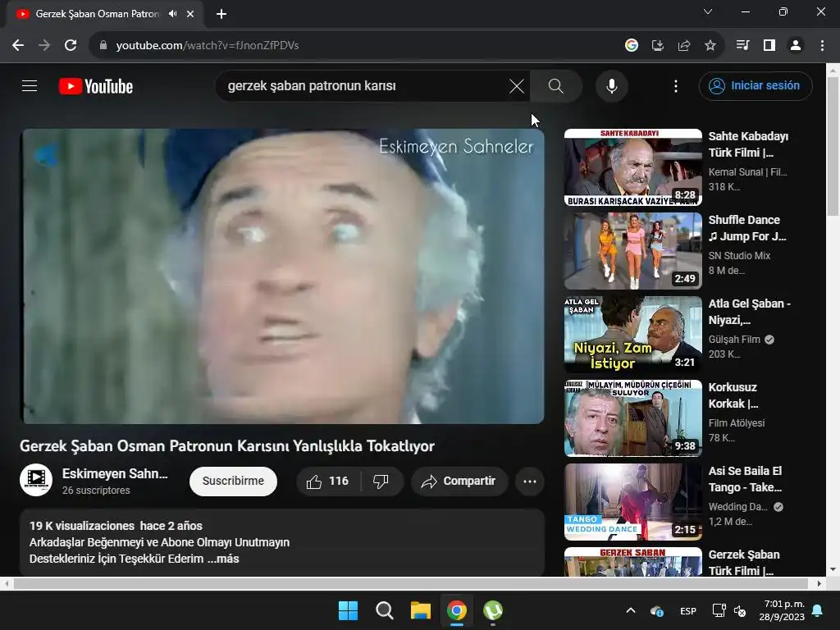Click Asi Se Baila El Tango title

tap(745, 479)
